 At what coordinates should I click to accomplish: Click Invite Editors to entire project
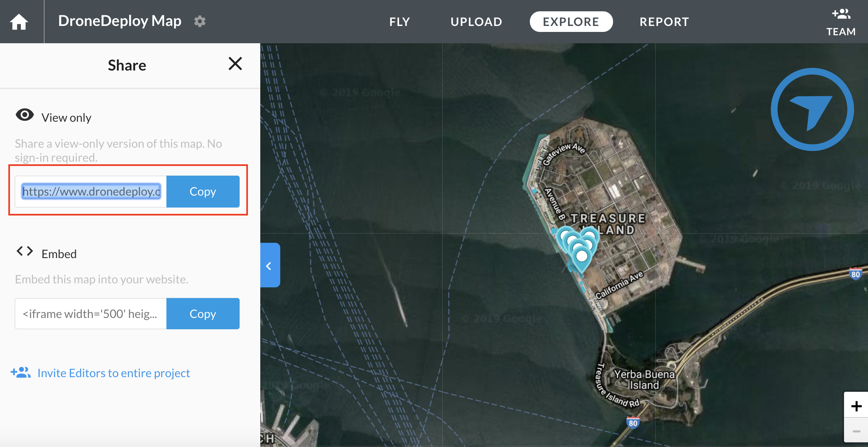tap(113, 373)
